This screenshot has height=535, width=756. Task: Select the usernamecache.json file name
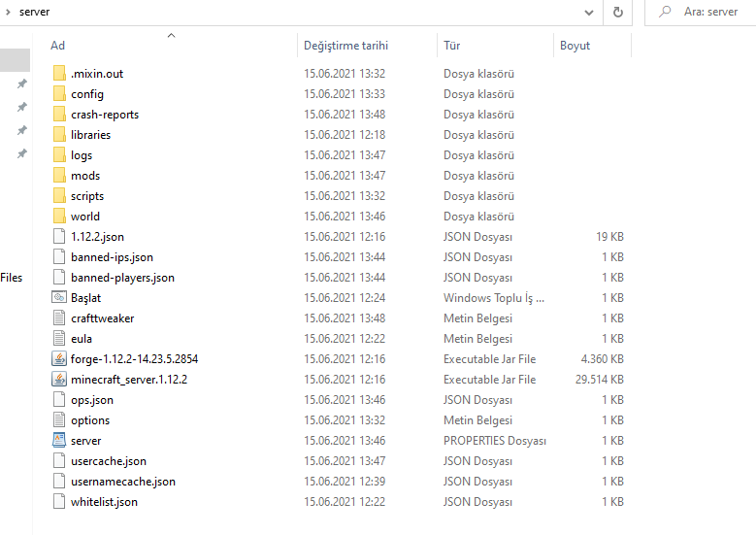click(x=123, y=481)
